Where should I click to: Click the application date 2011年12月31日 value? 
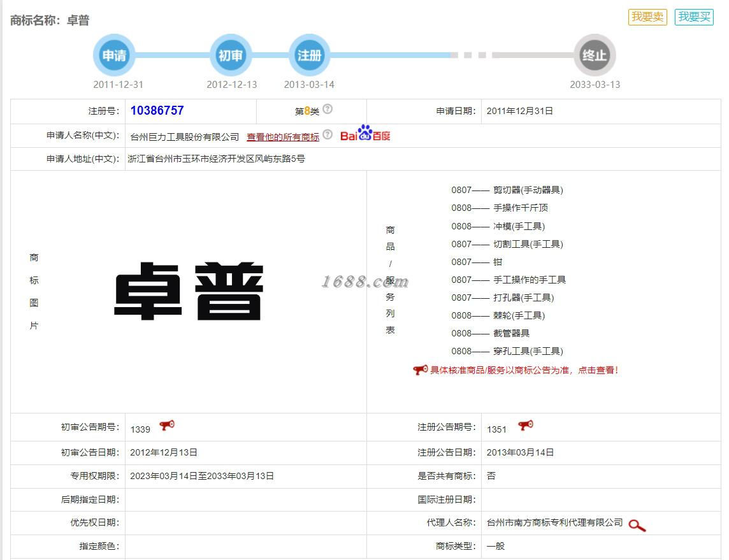(520, 111)
